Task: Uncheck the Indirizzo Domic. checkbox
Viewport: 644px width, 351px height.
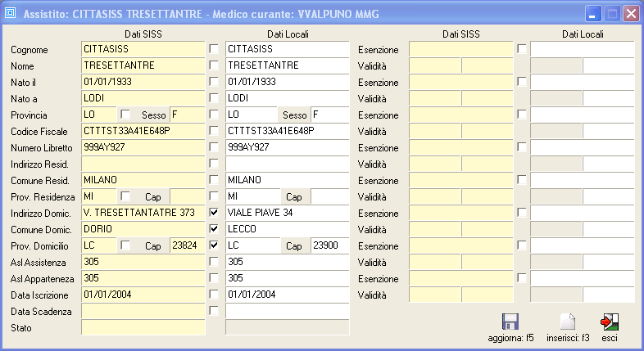Action: [214, 213]
